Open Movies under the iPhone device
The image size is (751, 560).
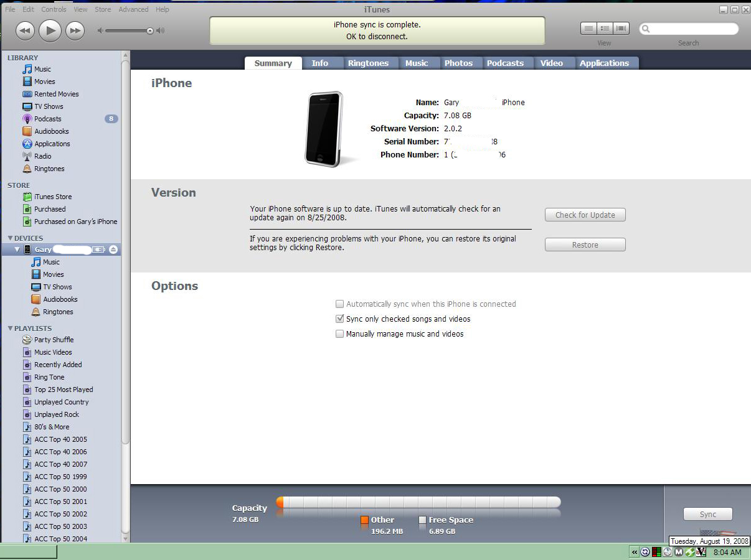click(53, 274)
